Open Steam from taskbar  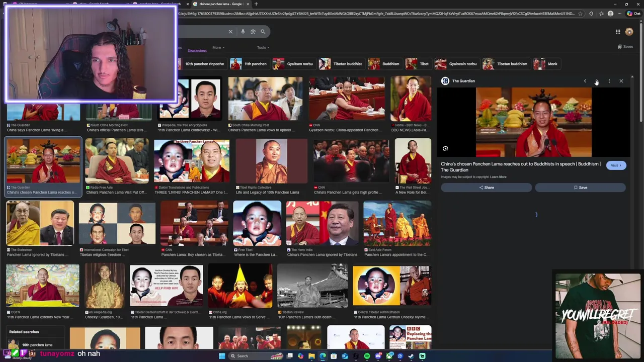pos(411,356)
